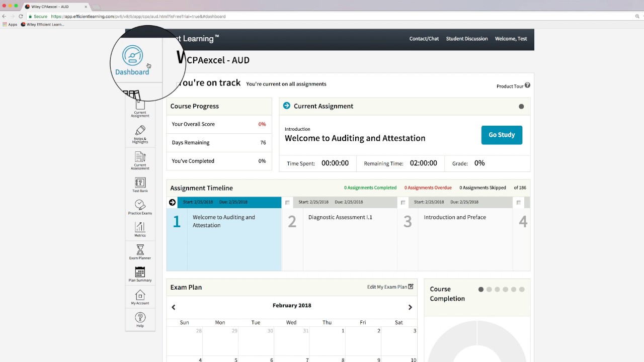Click the 0 Assignments Skipped label
The height and width of the screenshot is (362, 644).
(482, 188)
